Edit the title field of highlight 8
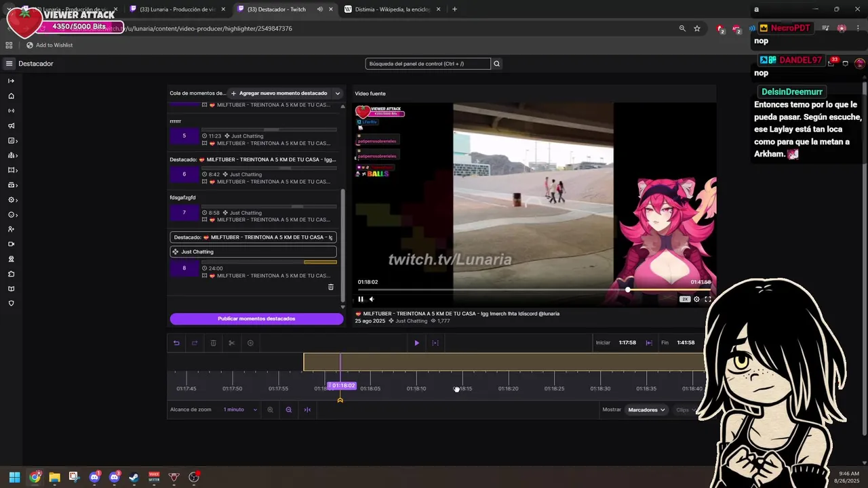The image size is (868, 488). pyautogui.click(x=253, y=237)
